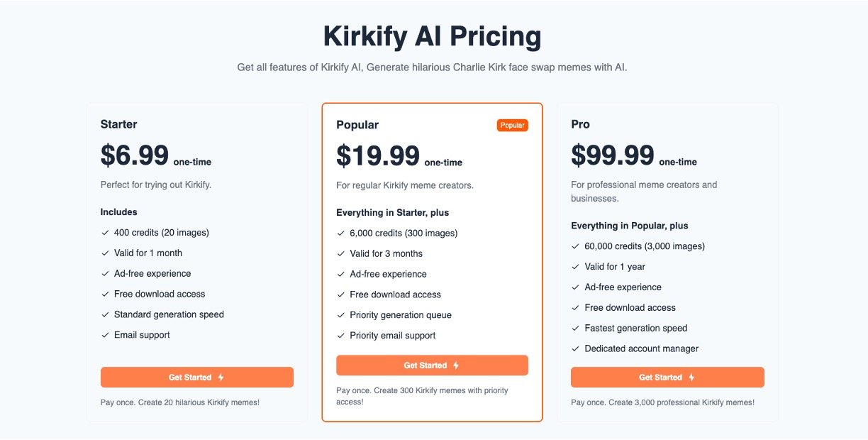The image size is (868, 440).
Task: Click checkmark beside 6,000 credits (300 images)
Action: tap(341, 233)
